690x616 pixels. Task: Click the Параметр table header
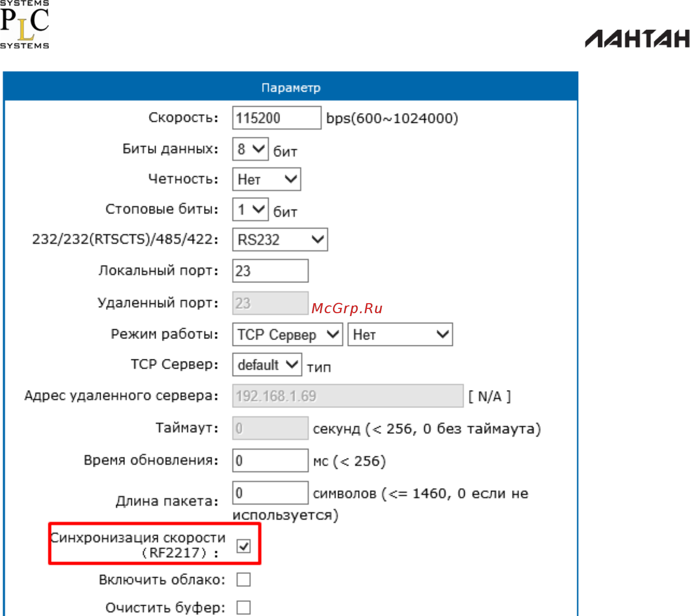291,87
